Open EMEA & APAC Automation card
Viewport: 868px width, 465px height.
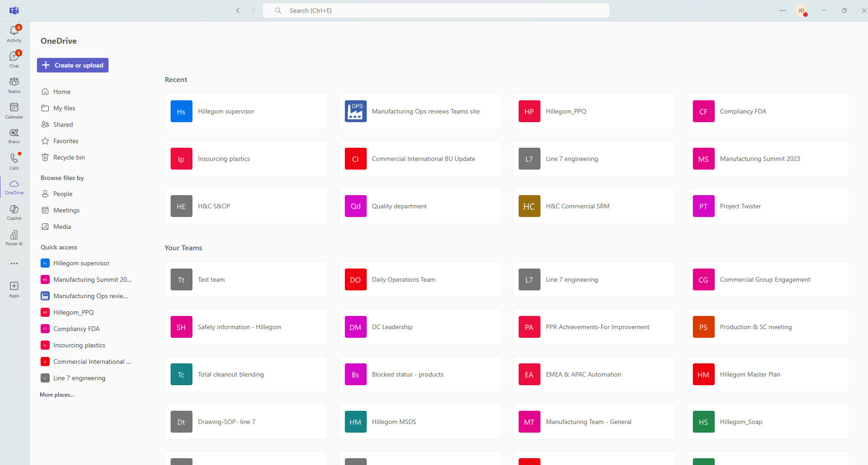pyautogui.click(x=594, y=374)
